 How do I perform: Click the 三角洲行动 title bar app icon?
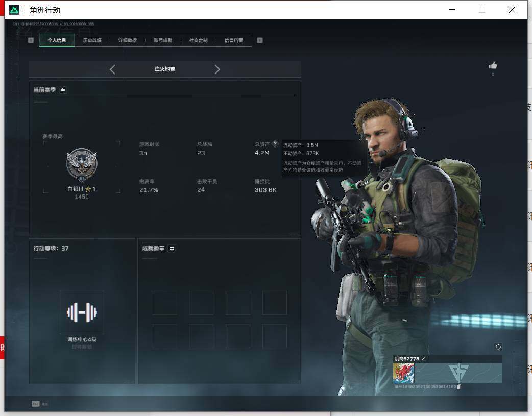pyautogui.click(x=14, y=10)
